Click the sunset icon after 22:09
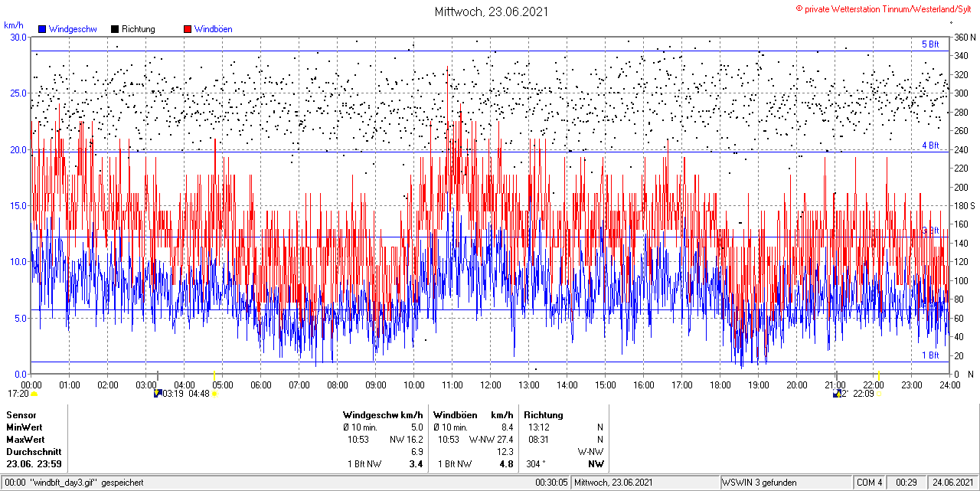 pos(880,394)
